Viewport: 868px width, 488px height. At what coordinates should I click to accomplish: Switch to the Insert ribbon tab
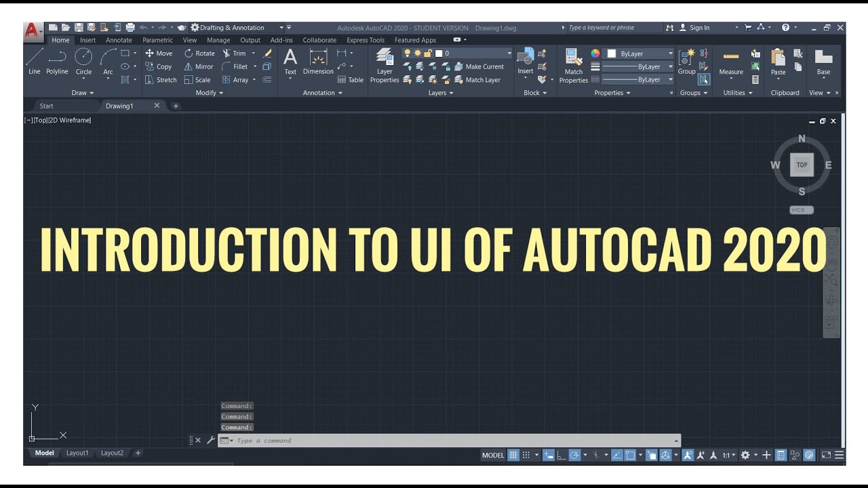coord(87,40)
